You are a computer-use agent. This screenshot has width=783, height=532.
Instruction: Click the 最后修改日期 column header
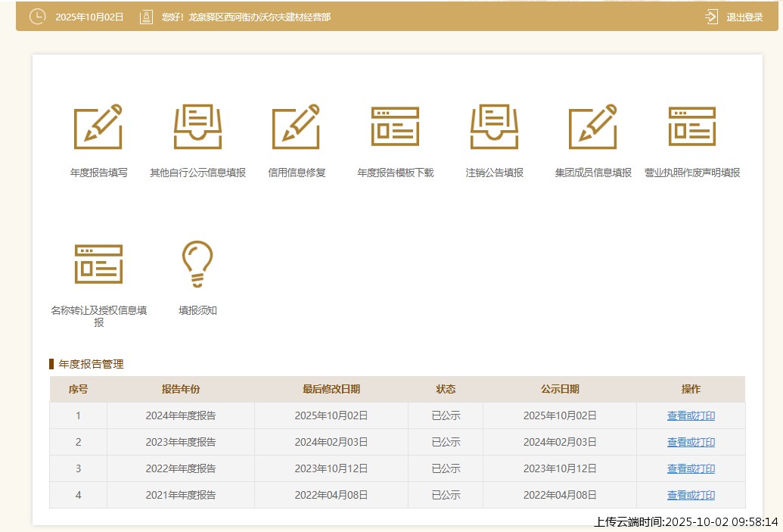331,389
